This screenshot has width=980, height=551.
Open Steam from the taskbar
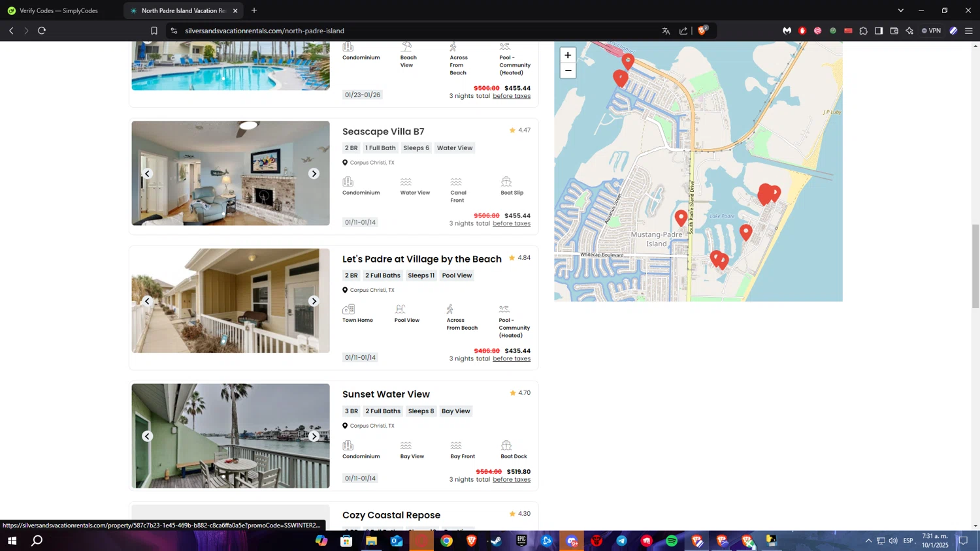click(x=497, y=541)
